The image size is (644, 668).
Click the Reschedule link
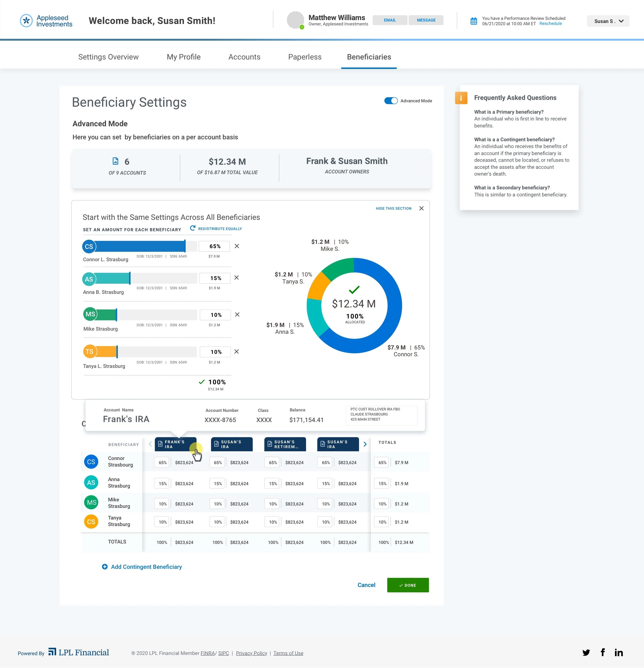pos(550,24)
